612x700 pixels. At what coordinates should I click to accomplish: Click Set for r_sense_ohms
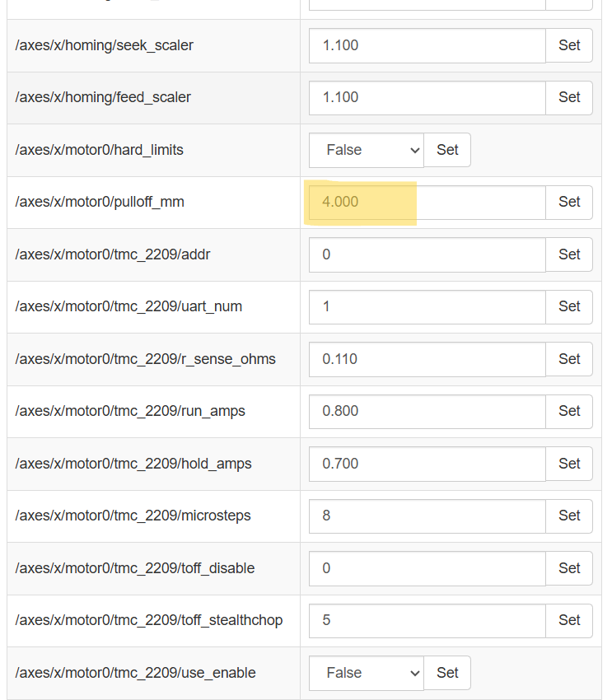569,359
